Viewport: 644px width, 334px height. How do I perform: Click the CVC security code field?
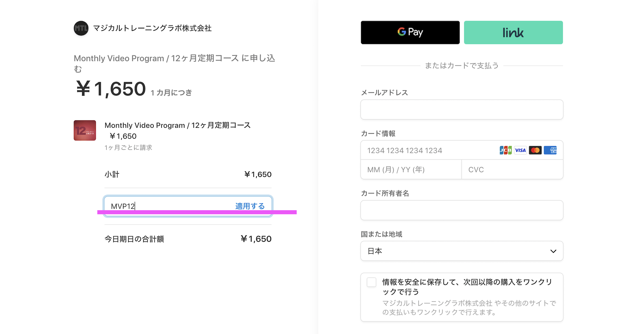pyautogui.click(x=512, y=169)
